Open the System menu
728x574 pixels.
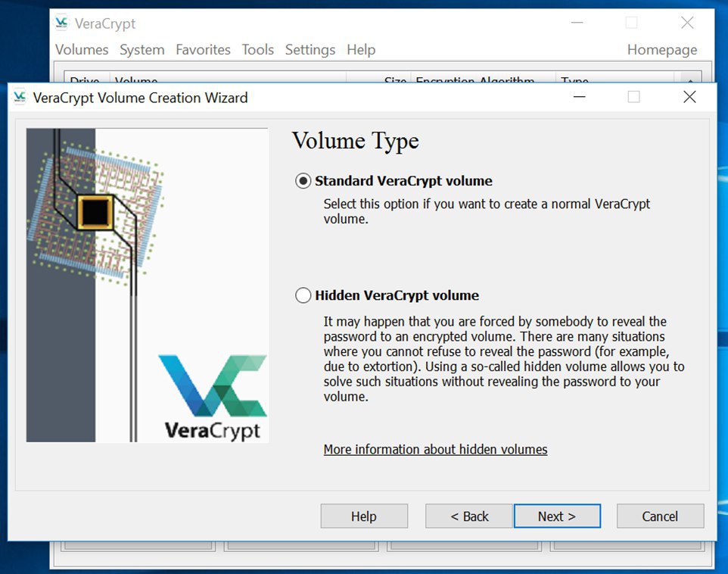click(x=142, y=50)
